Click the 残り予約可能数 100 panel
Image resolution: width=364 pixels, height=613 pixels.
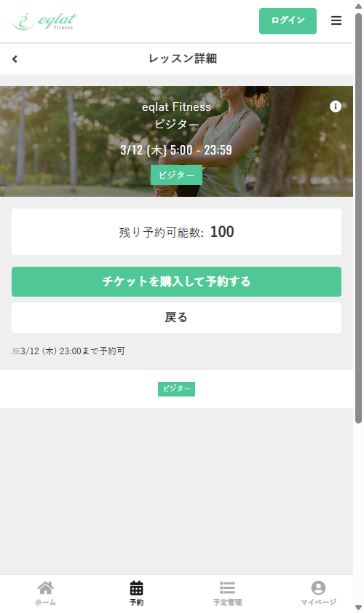click(176, 232)
